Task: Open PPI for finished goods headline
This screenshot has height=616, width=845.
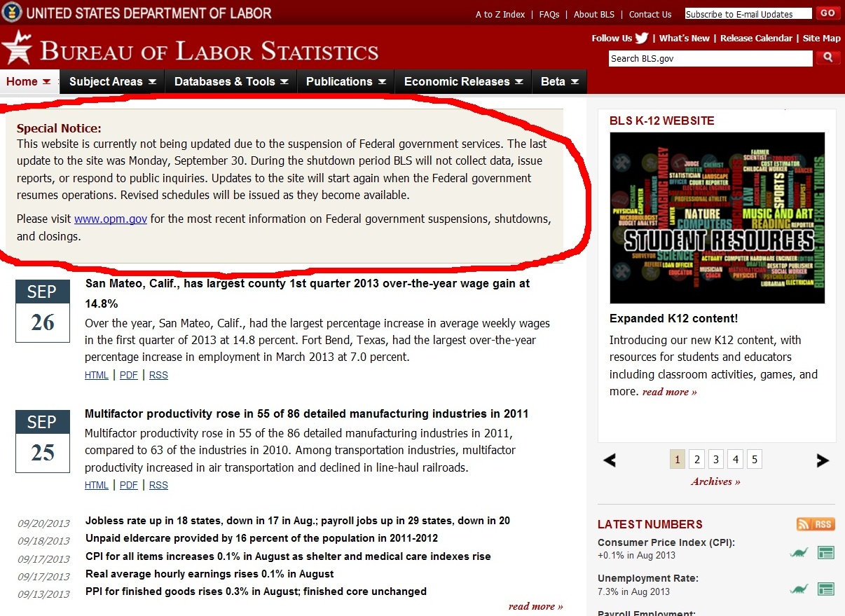Action: click(256, 591)
